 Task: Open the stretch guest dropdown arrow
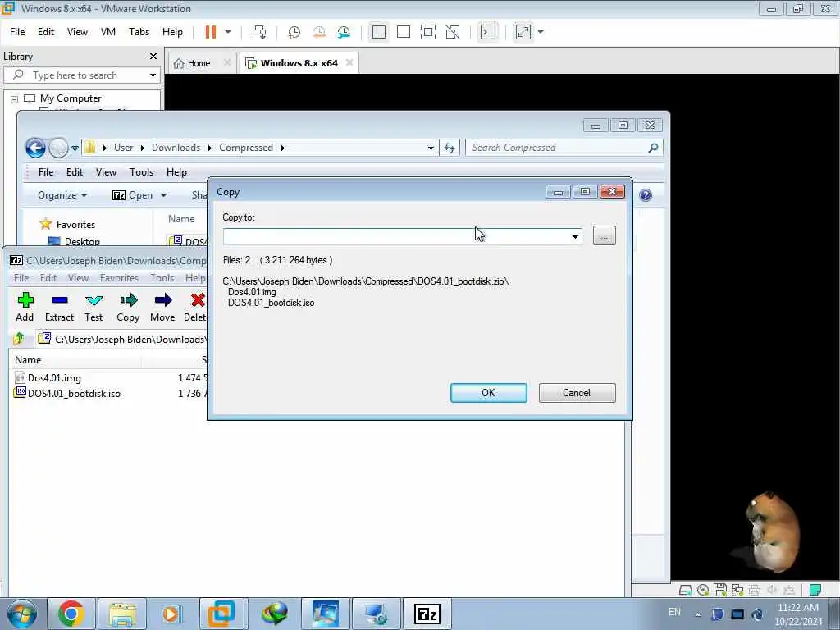click(x=541, y=32)
